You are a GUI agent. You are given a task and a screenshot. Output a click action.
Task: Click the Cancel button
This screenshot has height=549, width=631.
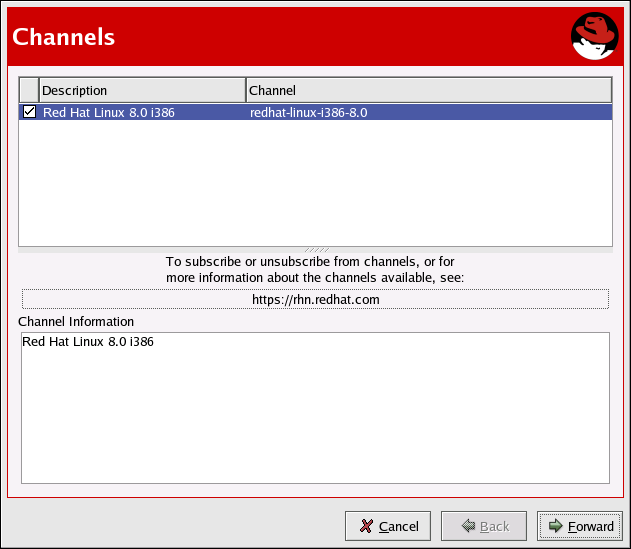pyautogui.click(x=388, y=526)
